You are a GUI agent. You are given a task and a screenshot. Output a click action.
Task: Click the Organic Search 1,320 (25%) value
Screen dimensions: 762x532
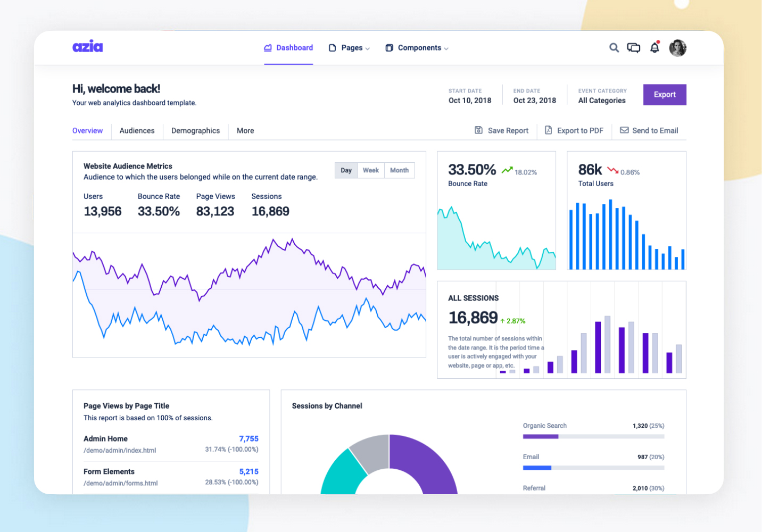pyautogui.click(x=649, y=426)
